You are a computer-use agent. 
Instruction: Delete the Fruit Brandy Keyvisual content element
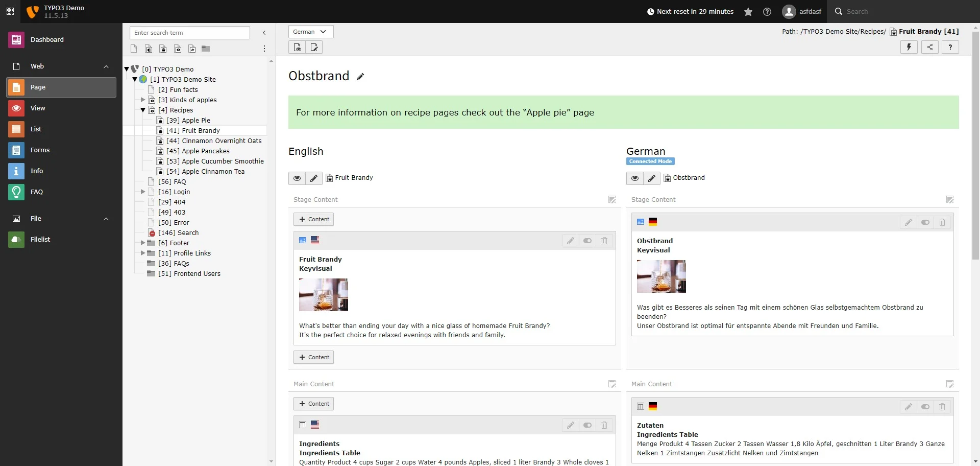click(x=604, y=241)
